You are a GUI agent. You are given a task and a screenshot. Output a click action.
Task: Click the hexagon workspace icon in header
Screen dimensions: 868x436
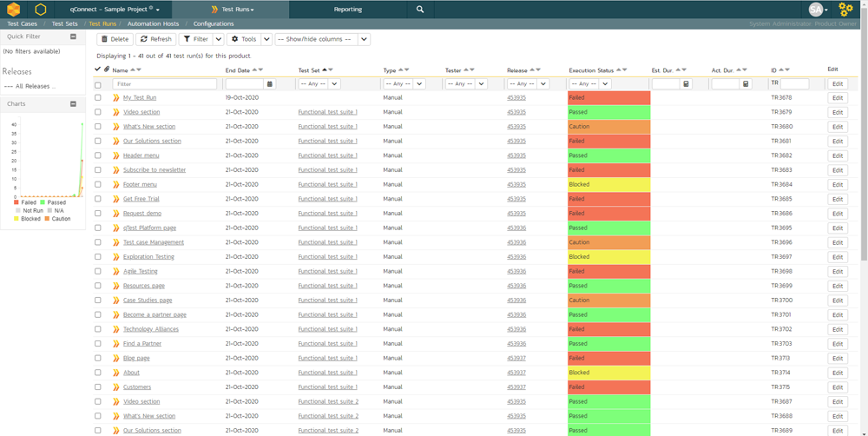[40, 10]
